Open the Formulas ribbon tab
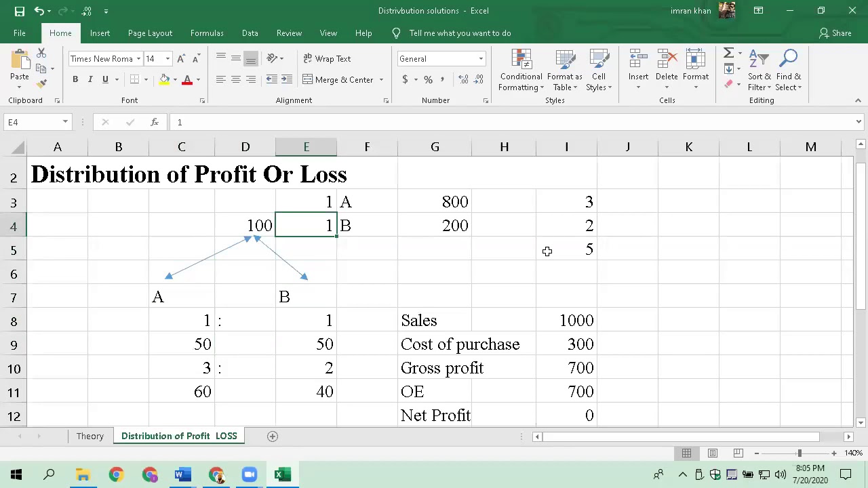The width and height of the screenshot is (868, 488). coord(207,33)
